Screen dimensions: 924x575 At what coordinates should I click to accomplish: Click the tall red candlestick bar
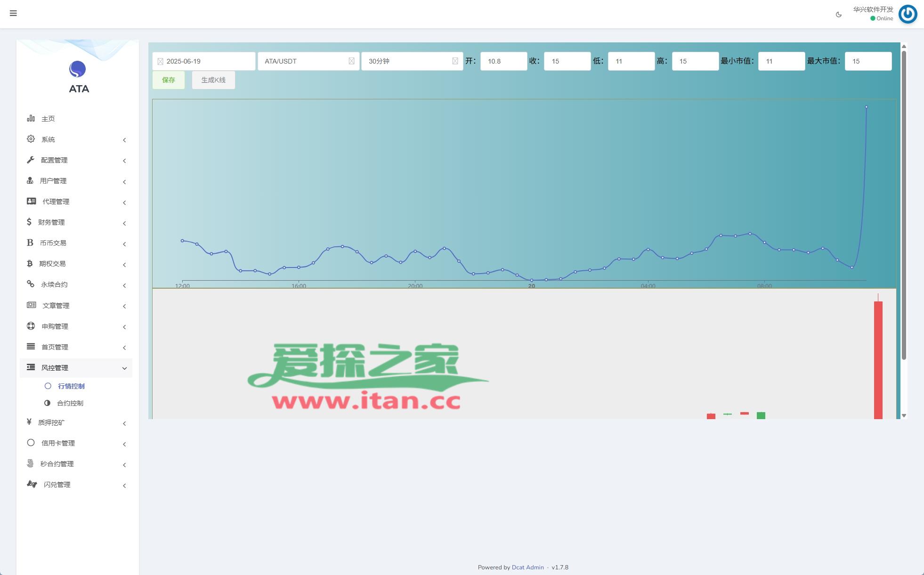878,360
